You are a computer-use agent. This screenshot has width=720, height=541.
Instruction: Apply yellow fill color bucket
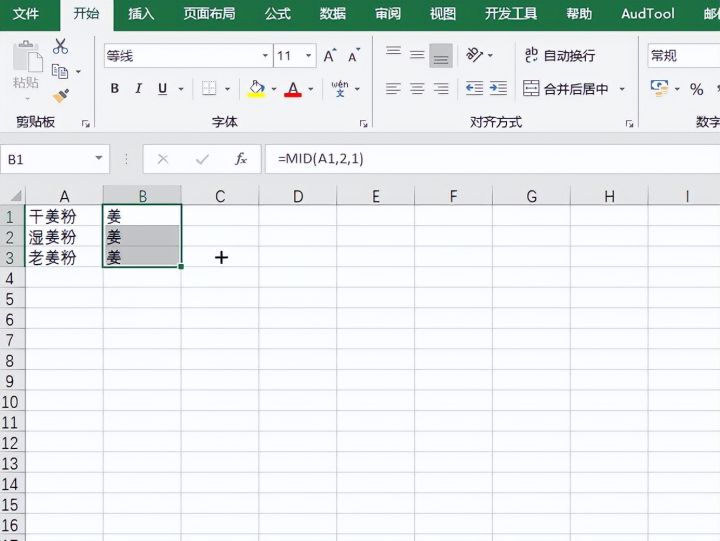tap(257, 88)
